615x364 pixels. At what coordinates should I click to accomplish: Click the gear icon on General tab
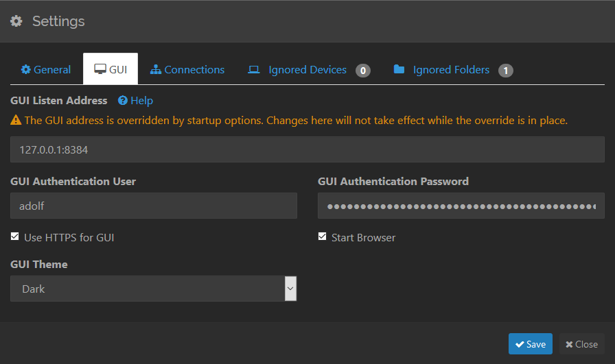26,69
